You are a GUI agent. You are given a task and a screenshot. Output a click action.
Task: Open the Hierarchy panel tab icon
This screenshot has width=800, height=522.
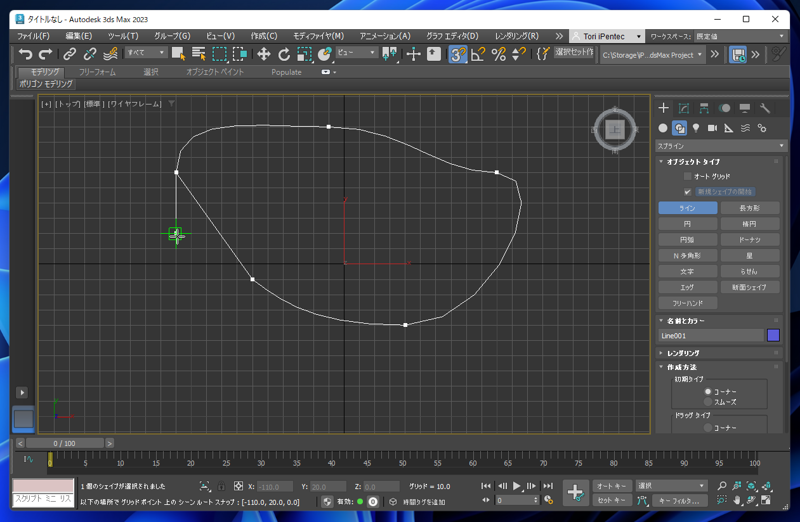(x=704, y=108)
